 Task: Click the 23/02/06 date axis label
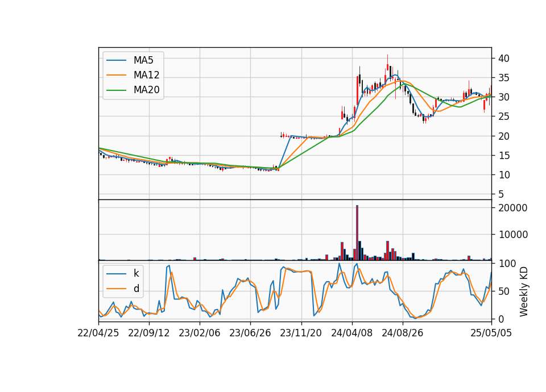pyautogui.click(x=200, y=333)
